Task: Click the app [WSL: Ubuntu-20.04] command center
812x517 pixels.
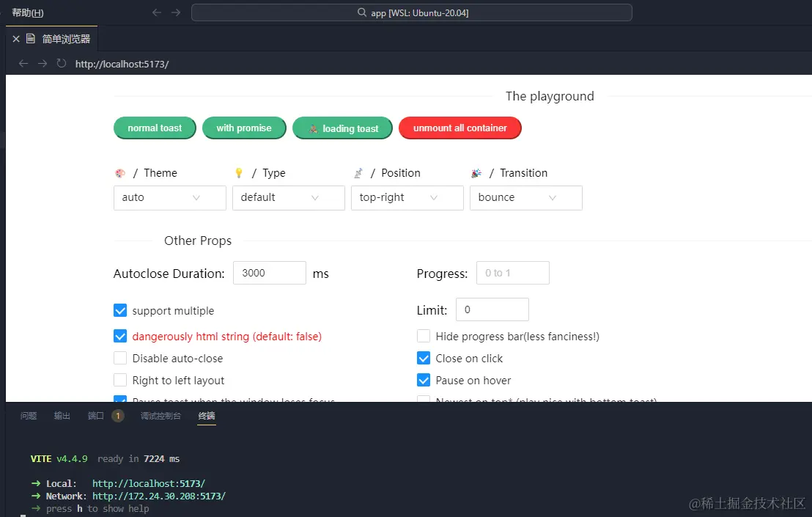Action: click(x=412, y=12)
